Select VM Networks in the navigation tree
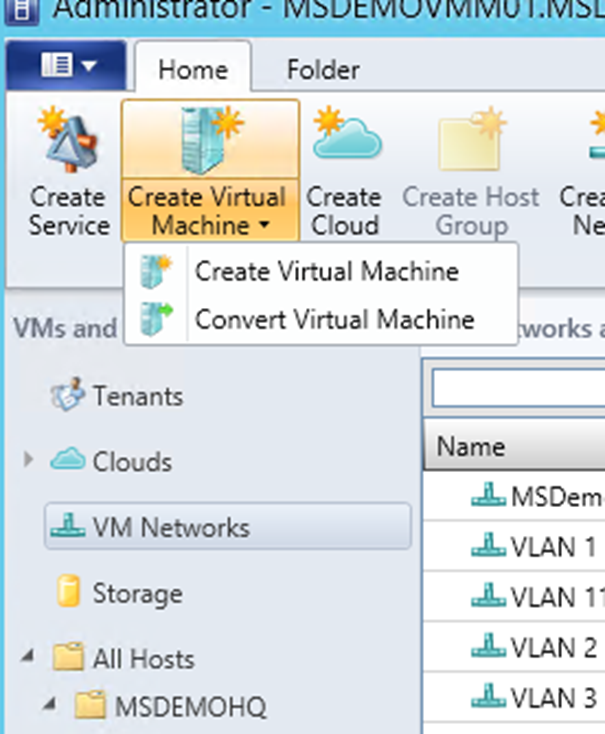The height and width of the screenshot is (734, 605). pyautogui.click(x=228, y=527)
